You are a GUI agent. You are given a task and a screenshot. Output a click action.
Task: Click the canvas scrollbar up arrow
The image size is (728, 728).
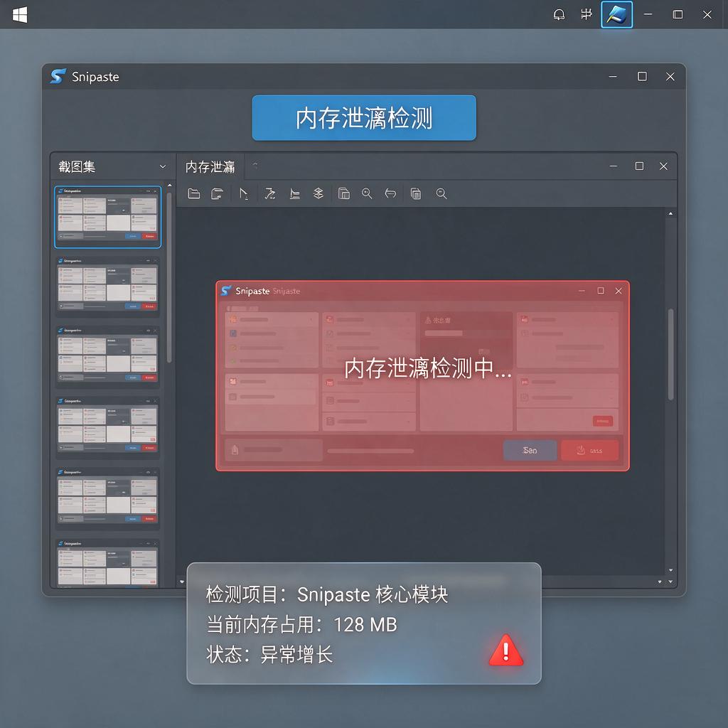[x=670, y=213]
